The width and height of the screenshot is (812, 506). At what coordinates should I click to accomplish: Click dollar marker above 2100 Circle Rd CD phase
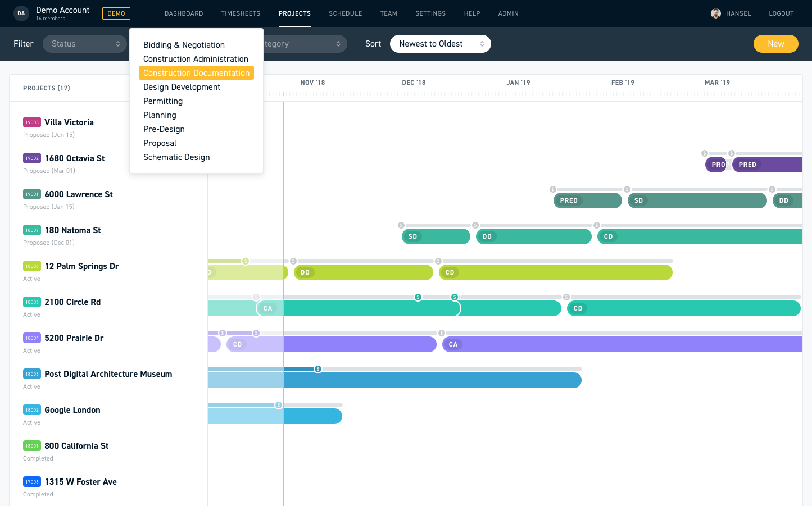point(566,297)
